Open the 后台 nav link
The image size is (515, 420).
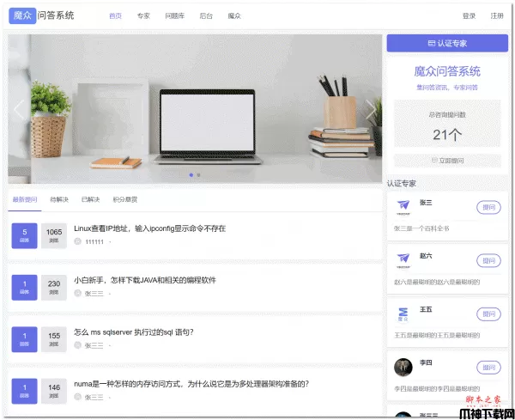206,15
